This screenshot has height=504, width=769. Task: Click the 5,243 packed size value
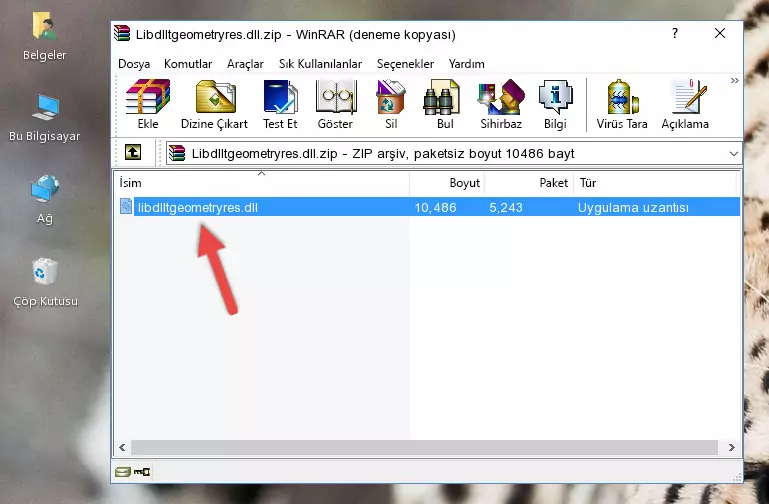point(506,207)
